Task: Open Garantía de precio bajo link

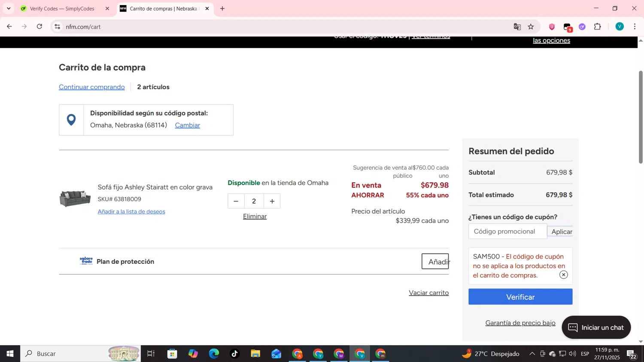Action: 520,323
